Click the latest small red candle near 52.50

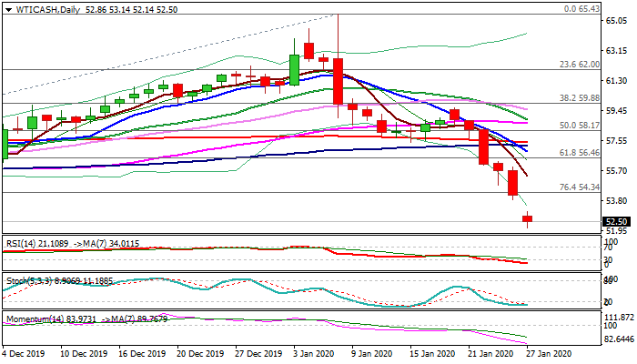(x=527, y=219)
